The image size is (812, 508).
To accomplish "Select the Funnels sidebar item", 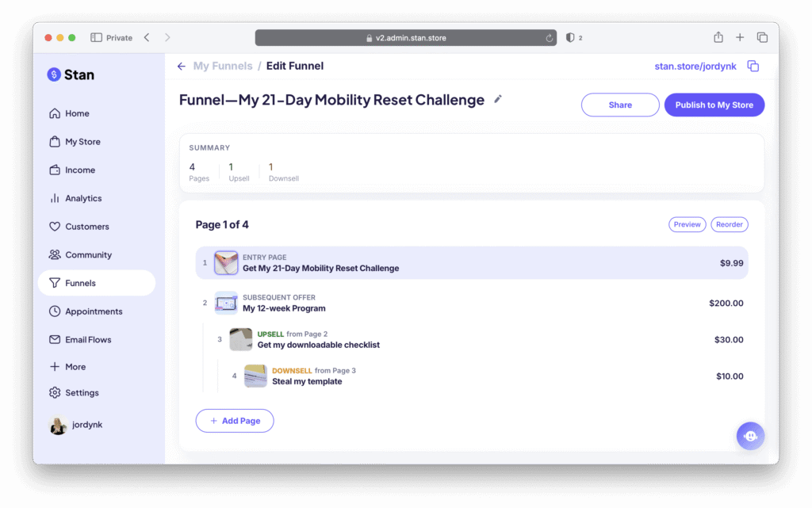I will coord(97,283).
